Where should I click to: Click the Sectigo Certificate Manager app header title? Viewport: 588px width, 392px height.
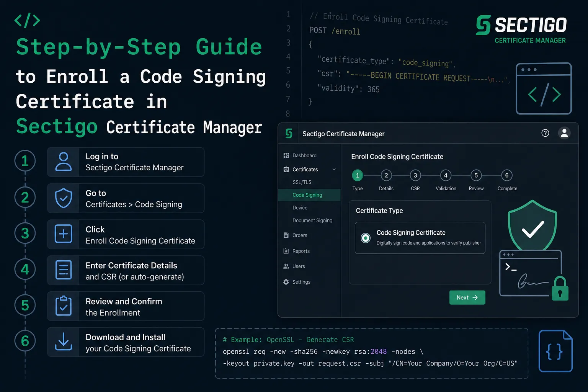(x=343, y=134)
